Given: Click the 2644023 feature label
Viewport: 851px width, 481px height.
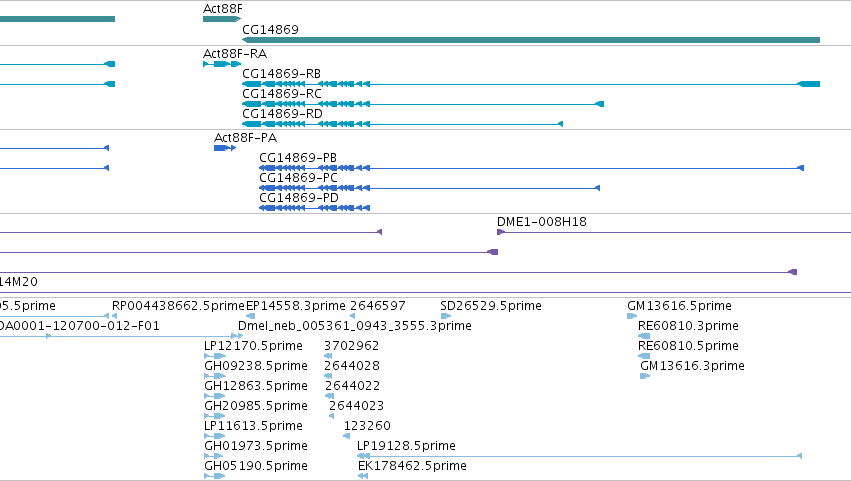Looking at the screenshot, I should tap(357, 406).
